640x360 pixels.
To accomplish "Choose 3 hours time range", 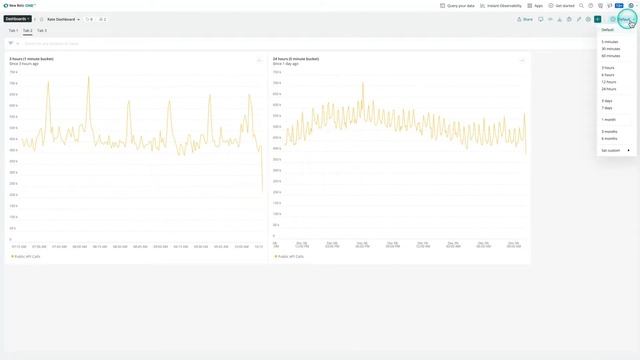I will 608,68.
